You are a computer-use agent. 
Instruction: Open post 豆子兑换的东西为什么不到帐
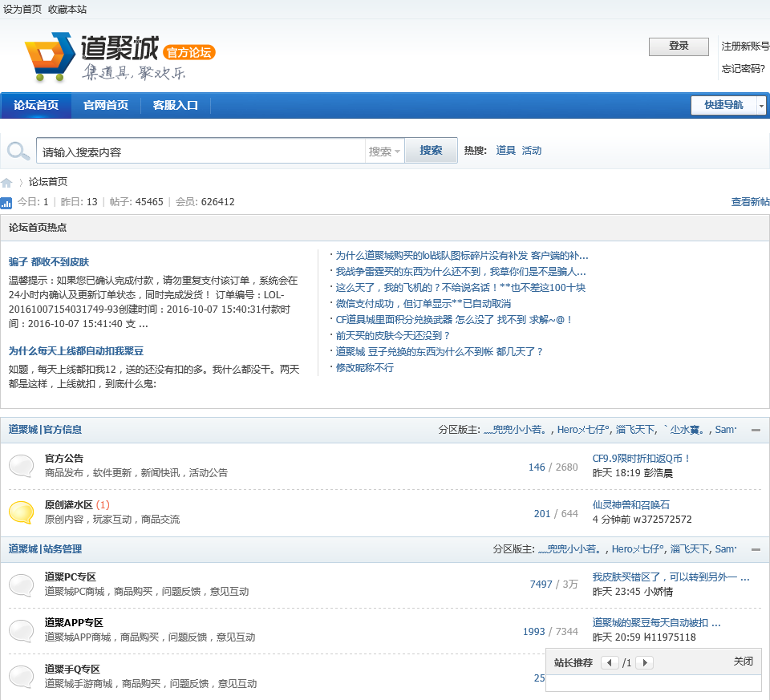[439, 352]
